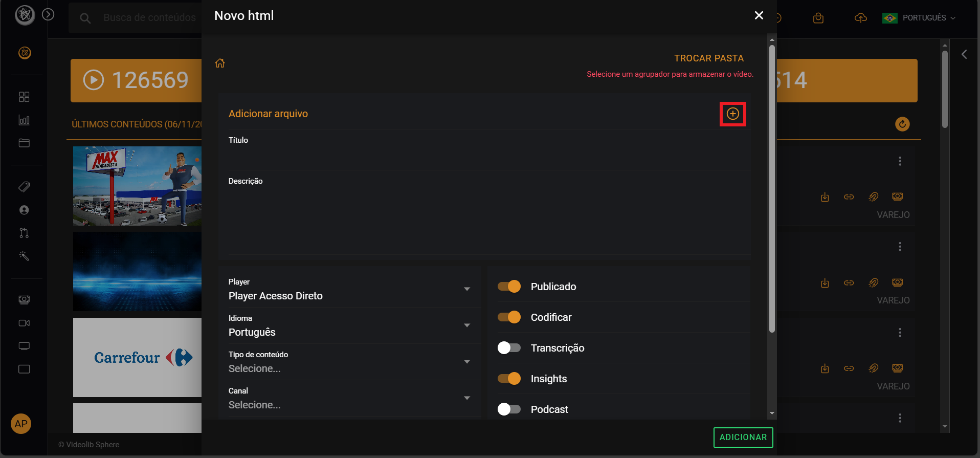Click the dialog vertical scrollbar
This screenshot has height=458, width=980.
tap(772, 189)
